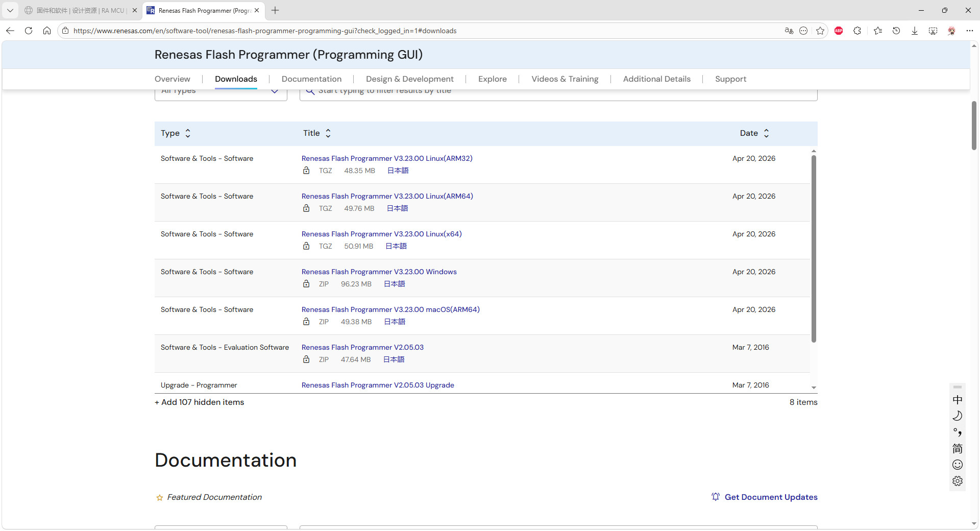The image size is (980, 531).
Task: Open the translate page icon
Action: (x=789, y=31)
